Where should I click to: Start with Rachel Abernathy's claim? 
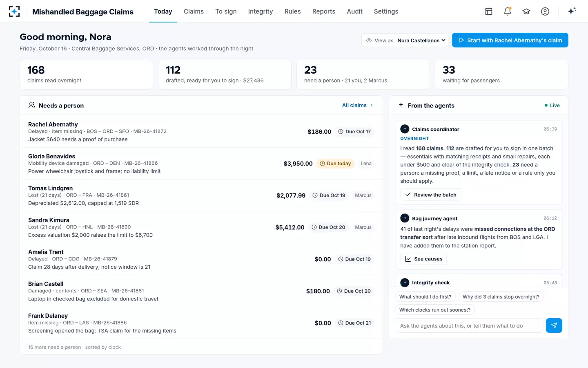pyautogui.click(x=510, y=40)
